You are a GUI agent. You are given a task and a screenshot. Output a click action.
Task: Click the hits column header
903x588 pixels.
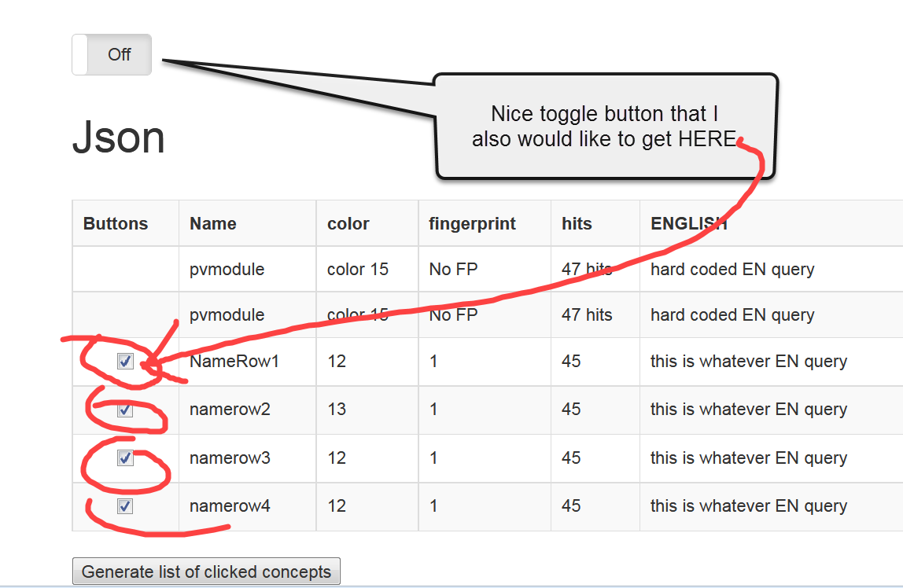click(x=577, y=223)
